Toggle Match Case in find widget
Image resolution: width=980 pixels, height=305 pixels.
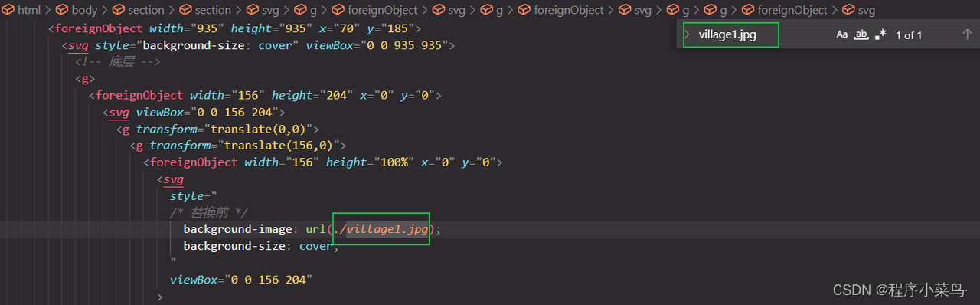point(842,34)
